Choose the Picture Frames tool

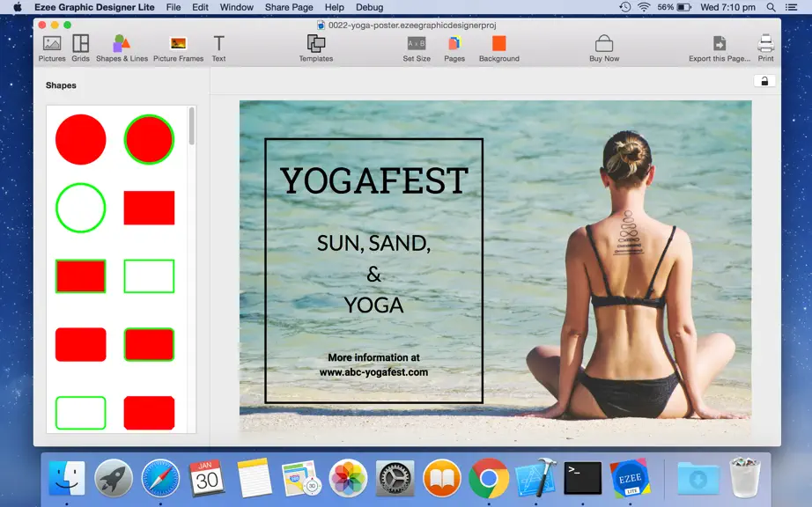coord(178,48)
